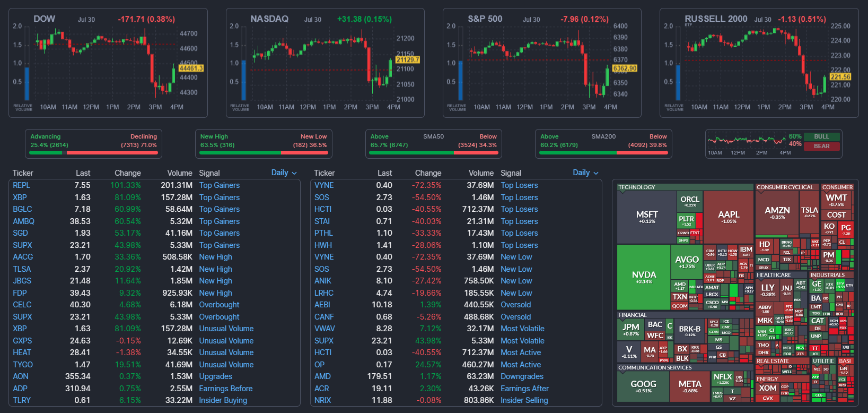Open the PTHL ticker link
Viewport: 868px width, 413px height.
pos(323,233)
